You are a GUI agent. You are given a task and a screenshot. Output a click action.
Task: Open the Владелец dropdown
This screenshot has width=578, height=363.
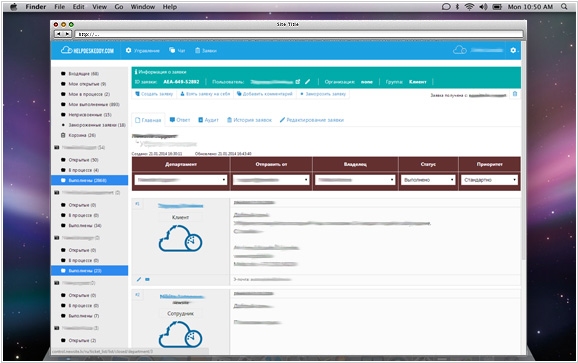355,180
